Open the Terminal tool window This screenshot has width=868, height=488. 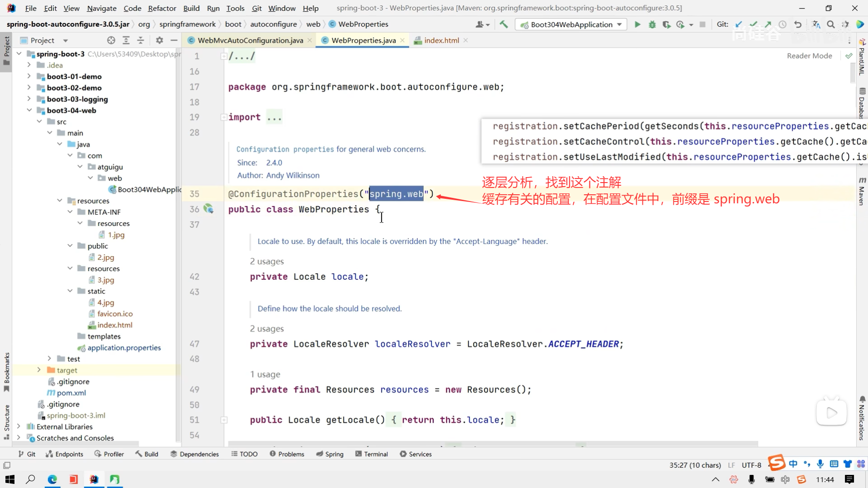371,454
